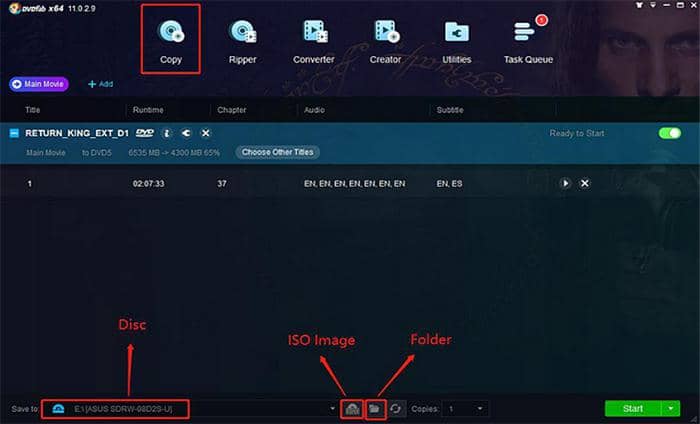Collapse the RETURN_KING_EXT_D1 source entry
700x424 pixels.
point(14,133)
